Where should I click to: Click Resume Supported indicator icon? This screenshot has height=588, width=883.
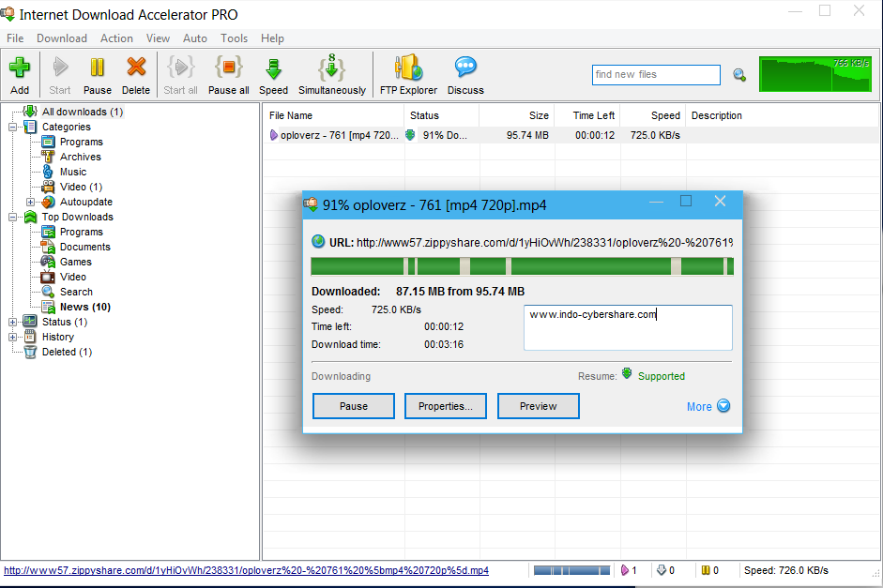627,374
